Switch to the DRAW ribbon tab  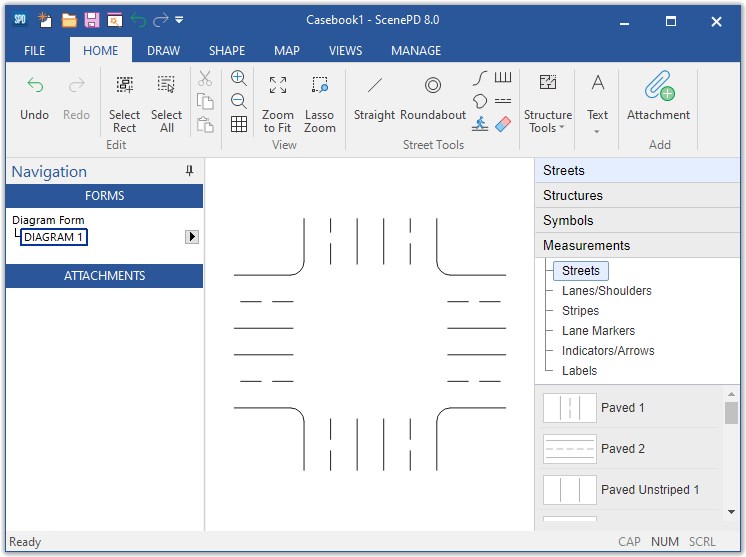point(163,50)
